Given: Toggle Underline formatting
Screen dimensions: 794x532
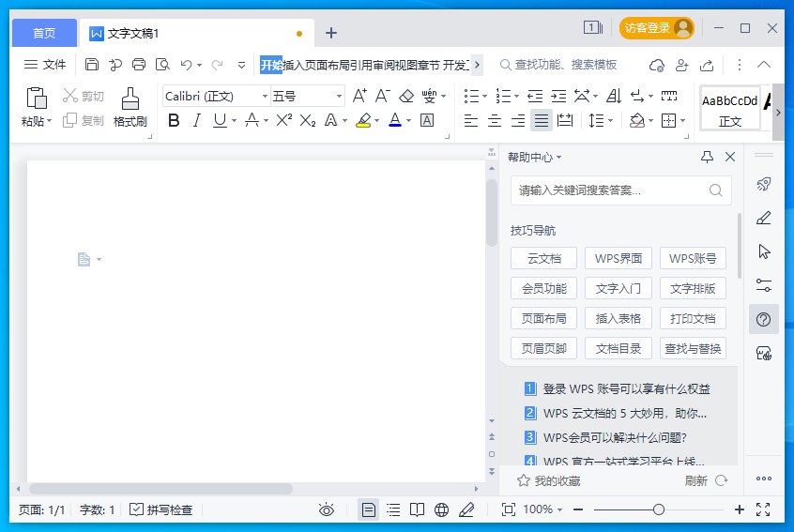Looking at the screenshot, I should pos(220,120).
